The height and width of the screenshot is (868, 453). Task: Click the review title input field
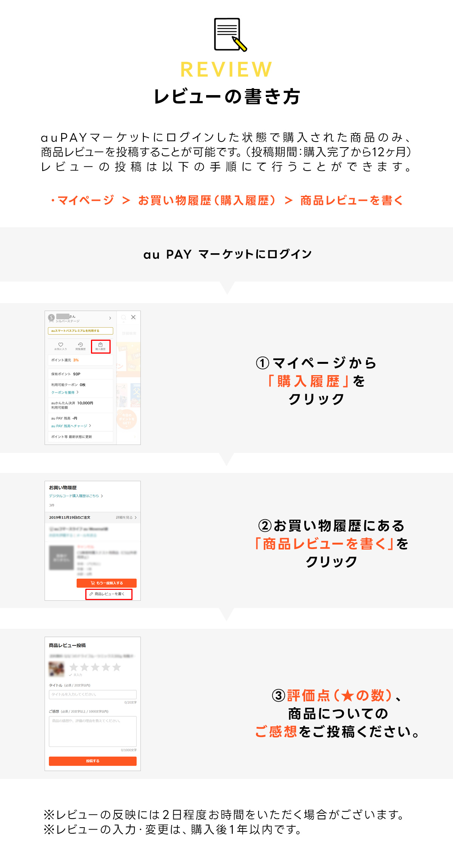coord(92,694)
